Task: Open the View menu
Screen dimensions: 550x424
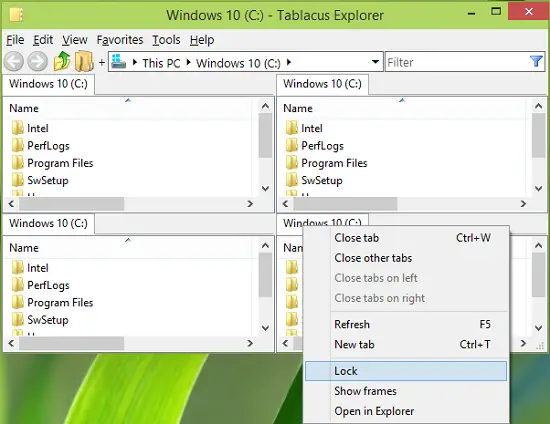Action: click(75, 40)
